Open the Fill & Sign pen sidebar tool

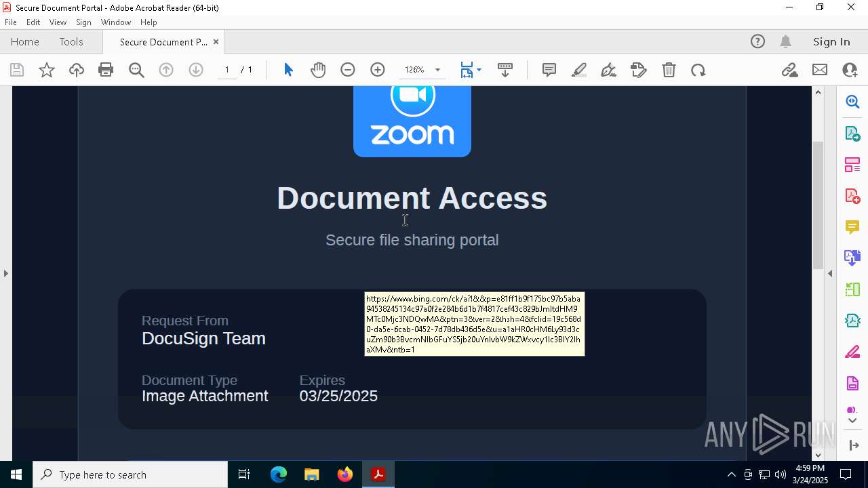coord(852,352)
